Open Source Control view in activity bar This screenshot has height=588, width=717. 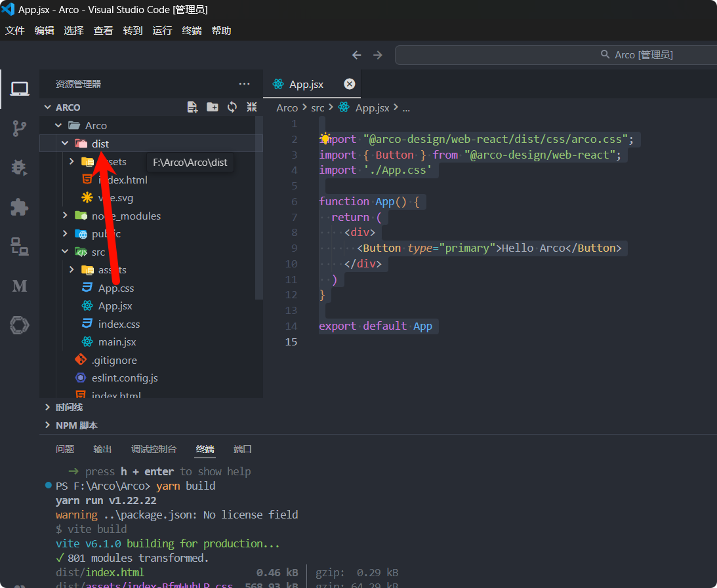click(20, 128)
